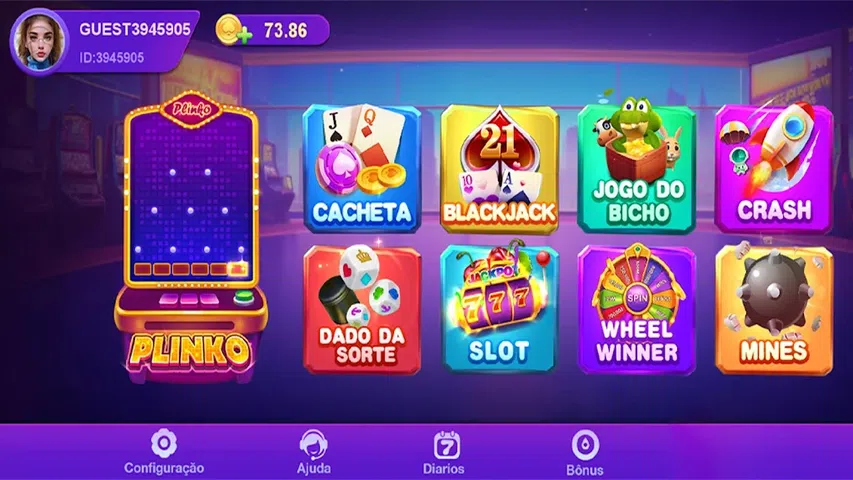This screenshot has height=480, width=853.
Task: Open the Jogo do Bicho game
Action: pyautogui.click(x=637, y=169)
